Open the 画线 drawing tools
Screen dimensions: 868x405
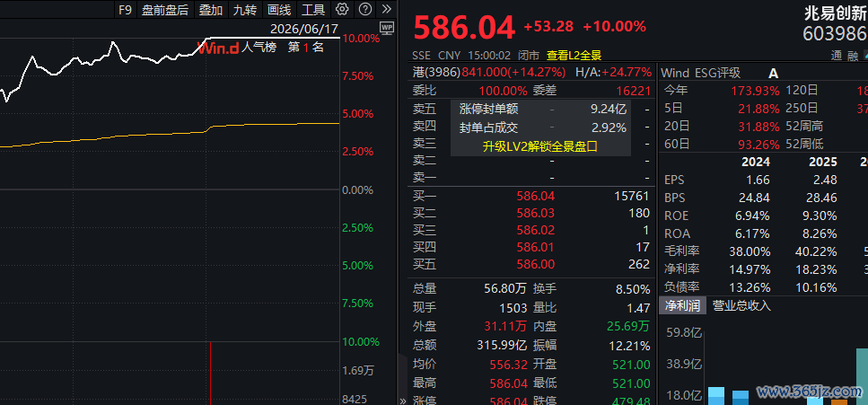278,9
